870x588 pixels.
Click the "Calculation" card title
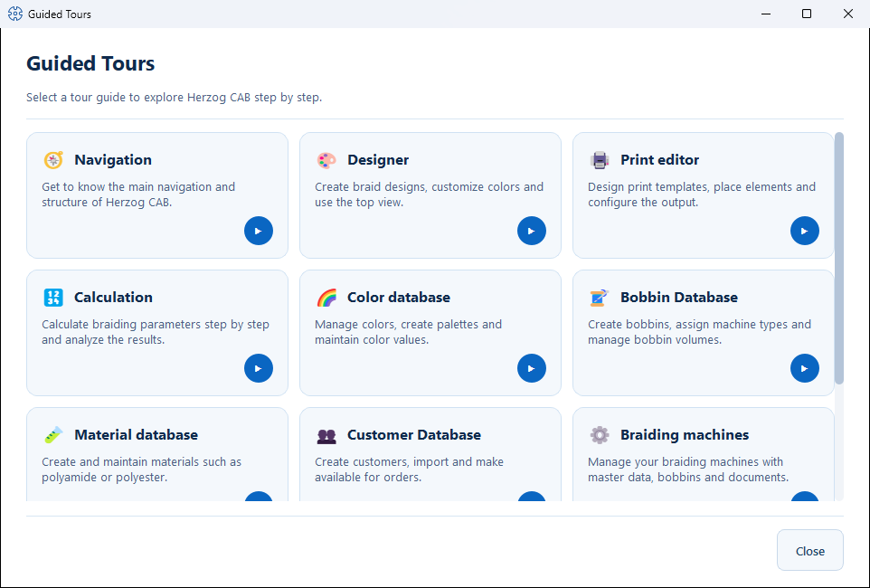[113, 298]
